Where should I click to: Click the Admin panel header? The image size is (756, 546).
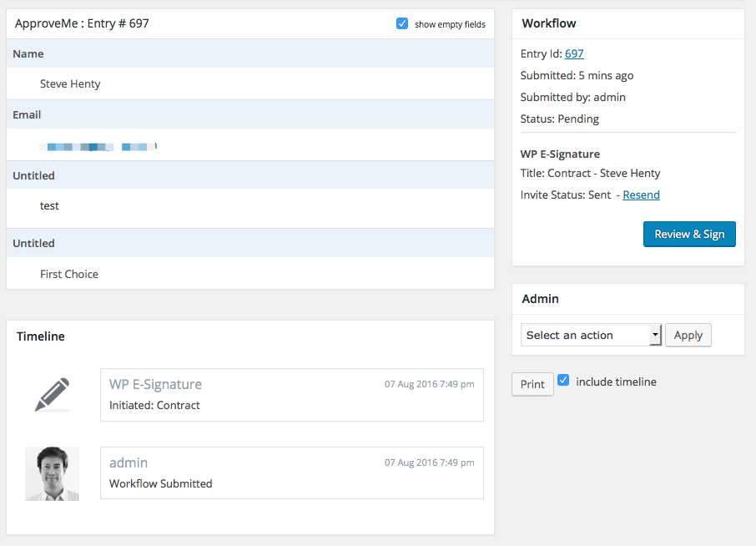pos(541,298)
